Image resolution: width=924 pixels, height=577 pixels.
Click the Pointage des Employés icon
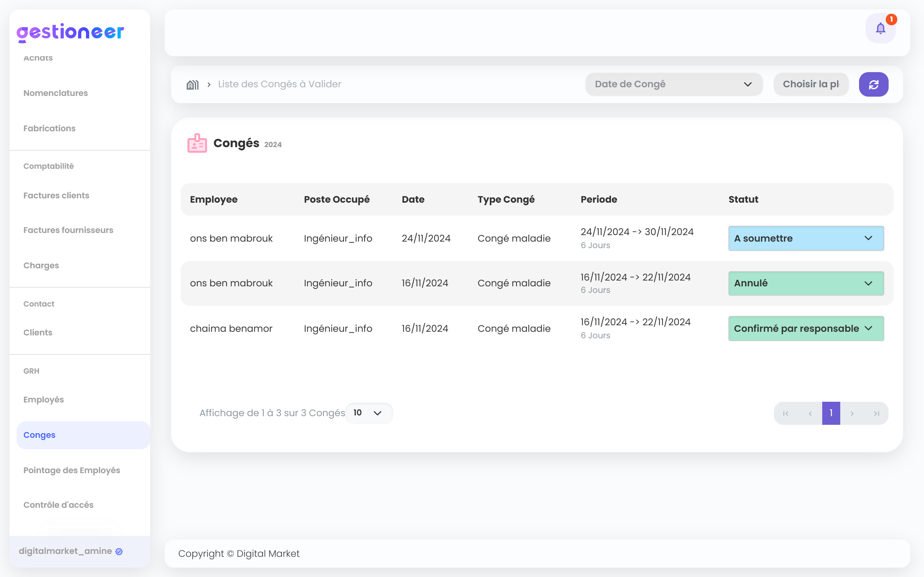(x=72, y=470)
